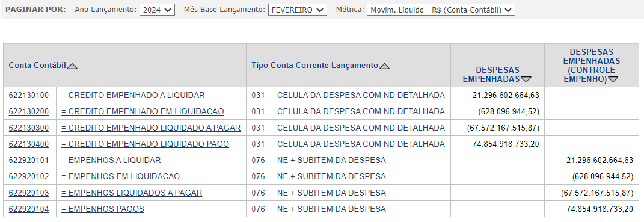The height and width of the screenshot is (222, 644).
Task: Sort Despesas Empenhadas (Controle Empenho) triangle icon
Action: coord(613,79)
